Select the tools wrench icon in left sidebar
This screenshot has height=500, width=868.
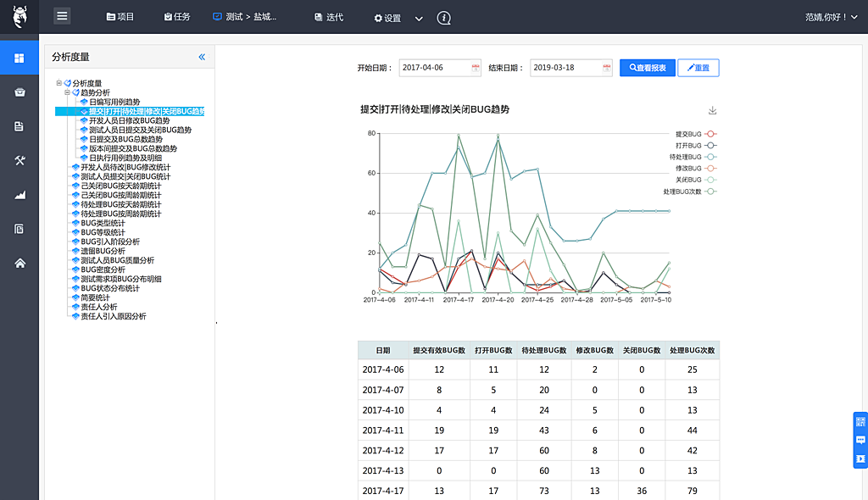pyautogui.click(x=19, y=160)
